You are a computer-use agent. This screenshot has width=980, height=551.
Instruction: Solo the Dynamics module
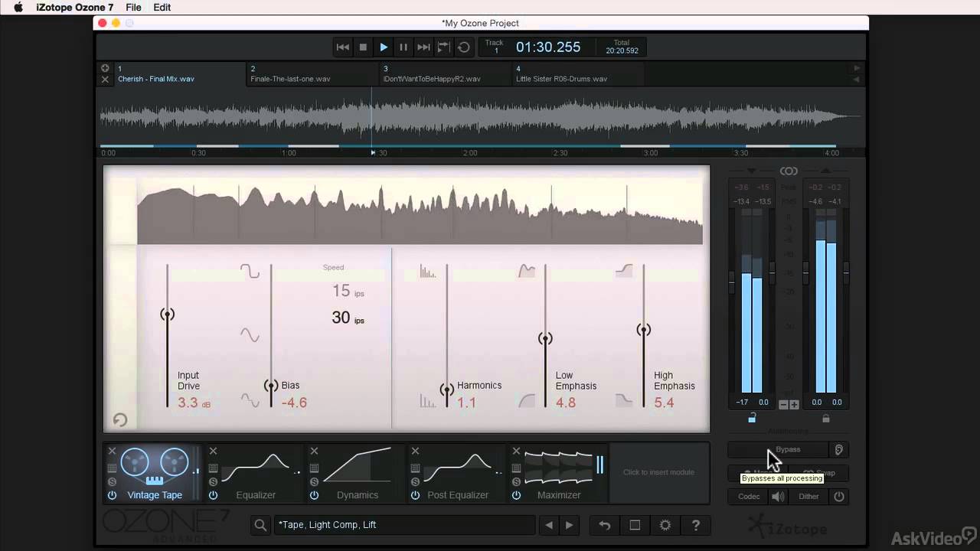(x=314, y=481)
